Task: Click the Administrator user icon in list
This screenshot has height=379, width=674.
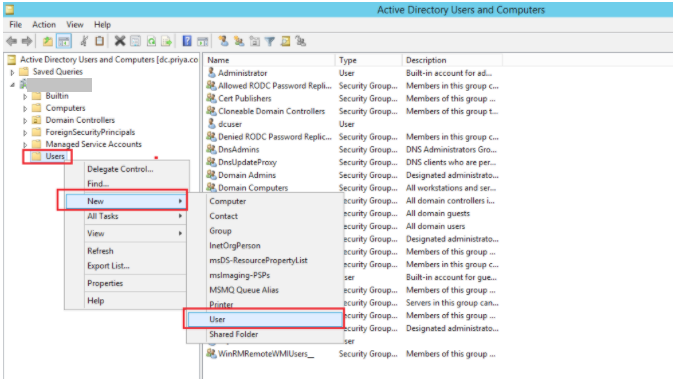Action: tap(211, 73)
